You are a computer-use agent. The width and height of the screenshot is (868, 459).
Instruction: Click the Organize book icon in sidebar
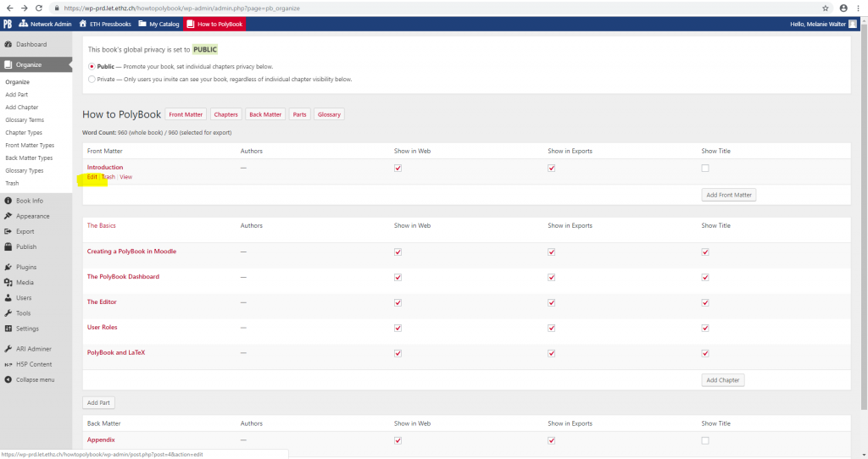[x=8, y=64]
